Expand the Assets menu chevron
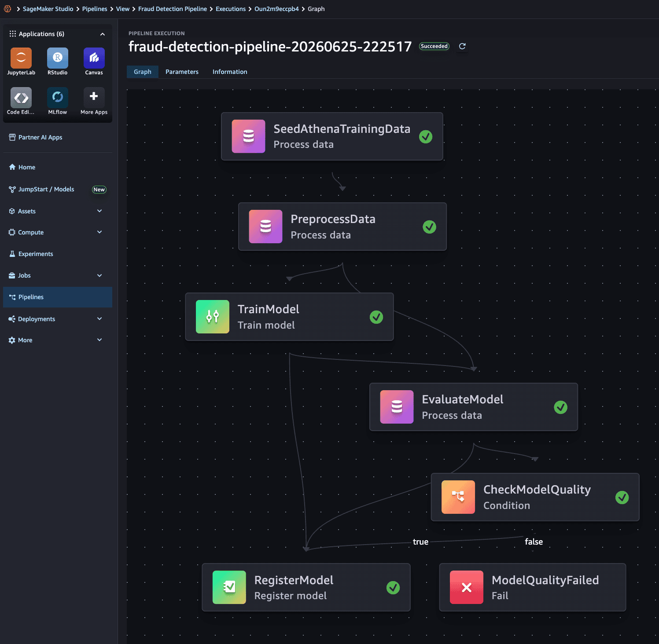Image resolution: width=659 pixels, height=644 pixels. [x=99, y=211]
